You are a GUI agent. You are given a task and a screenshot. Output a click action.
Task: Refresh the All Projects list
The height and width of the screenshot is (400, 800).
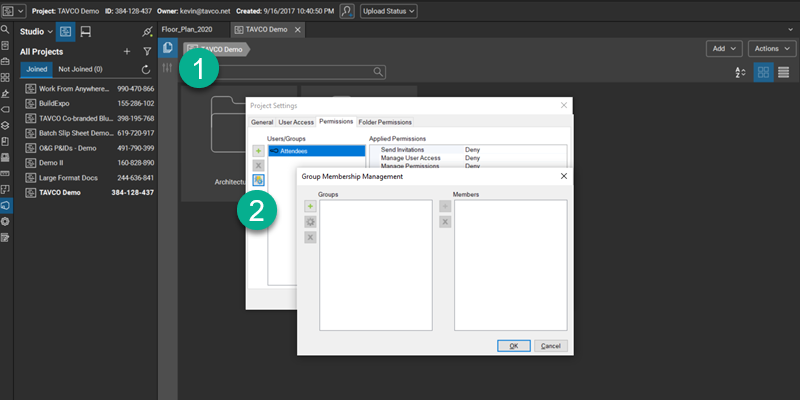point(146,69)
